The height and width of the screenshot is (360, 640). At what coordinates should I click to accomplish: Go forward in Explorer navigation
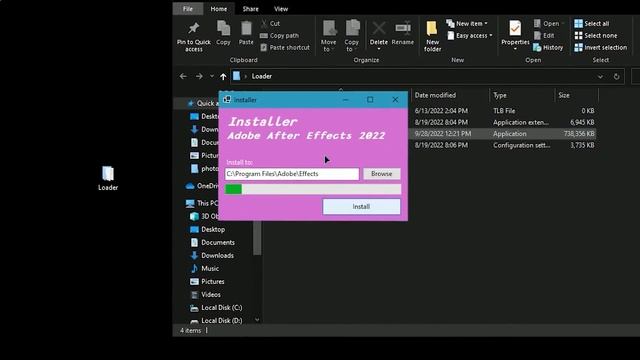click(x=199, y=76)
